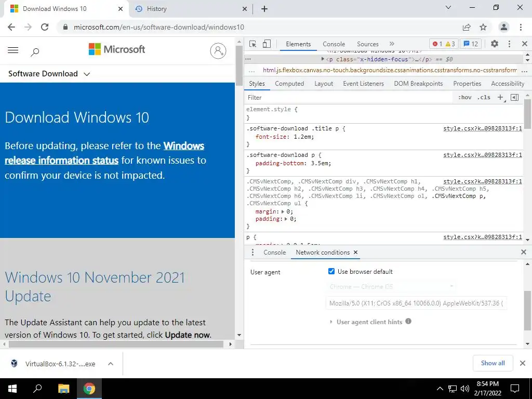
Task: Open the VirtualBox download item chevron
Action: coord(111,364)
